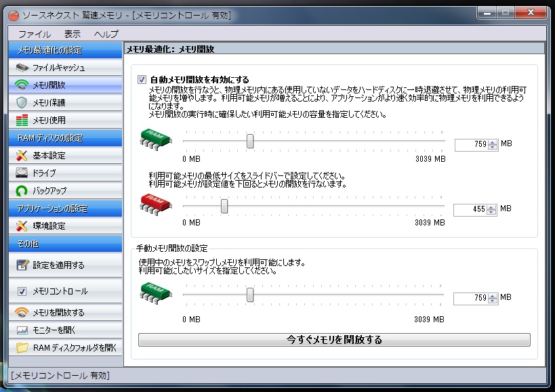Click the その他 section header
The image size is (555, 392).
66,244
